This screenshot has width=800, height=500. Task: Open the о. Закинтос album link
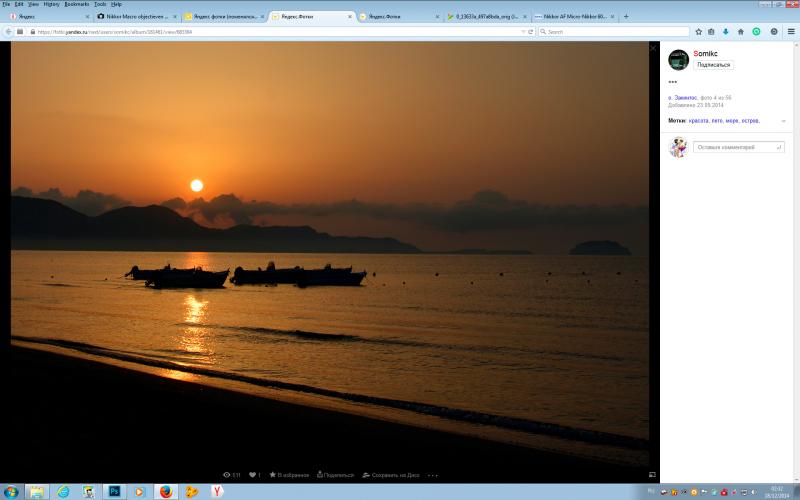[683, 97]
